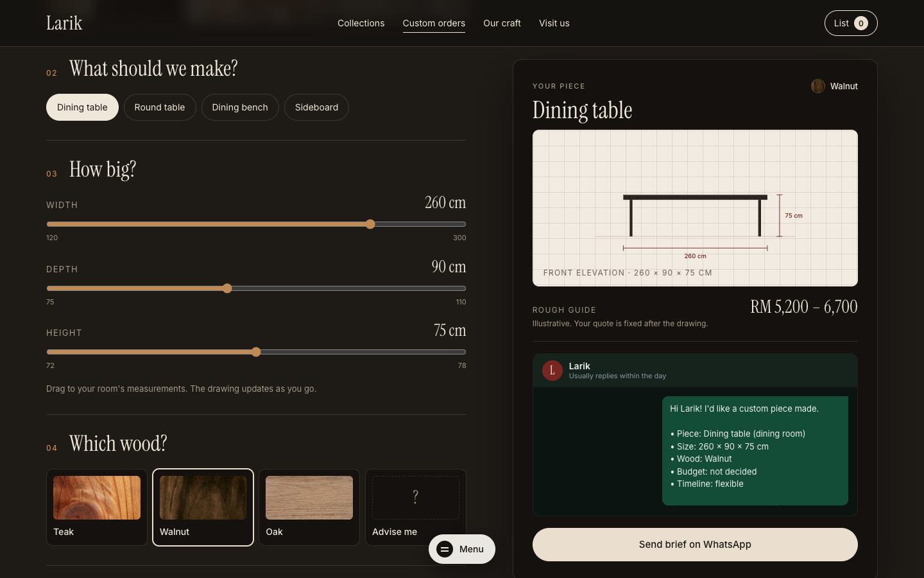
Task: Click the list count badge
Action: point(861,23)
